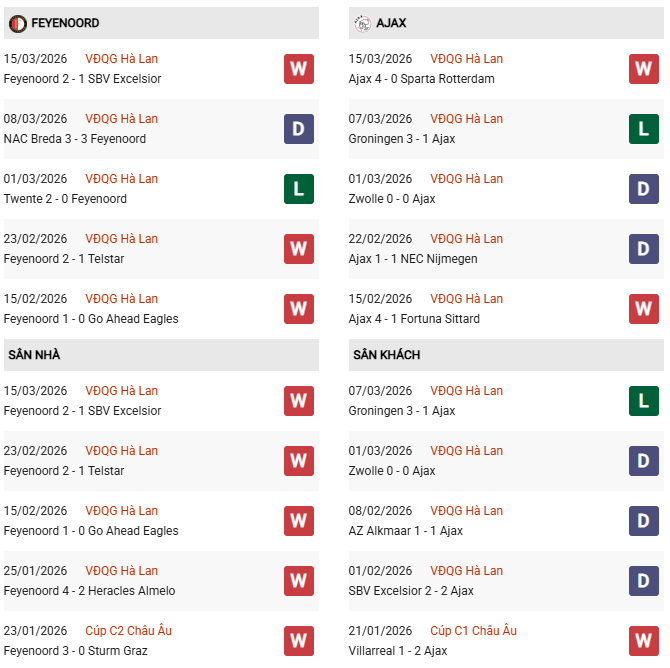The image size is (670, 668).
Task: Click W badge for Feyenoord 3-0 Sturm Graz
Action: click(x=298, y=641)
